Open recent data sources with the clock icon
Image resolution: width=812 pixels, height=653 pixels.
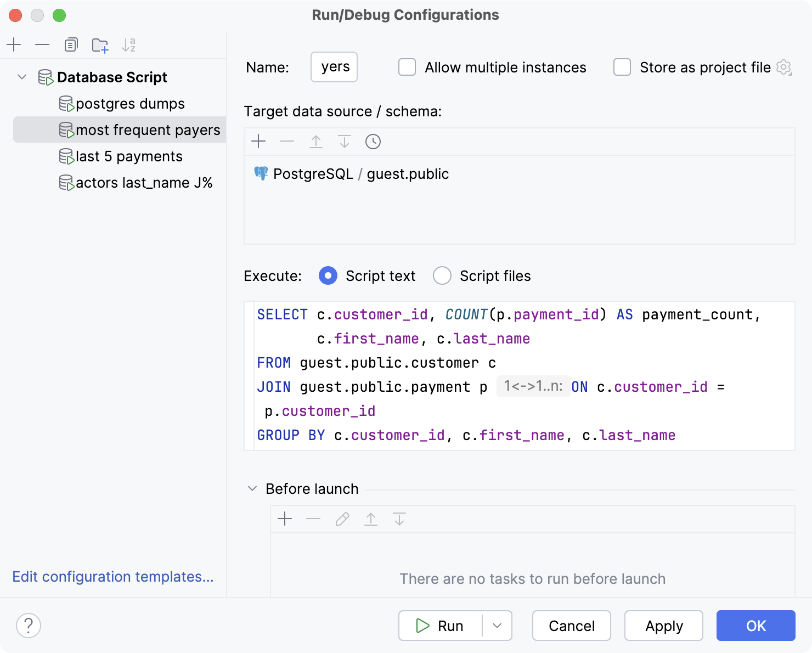pos(373,142)
